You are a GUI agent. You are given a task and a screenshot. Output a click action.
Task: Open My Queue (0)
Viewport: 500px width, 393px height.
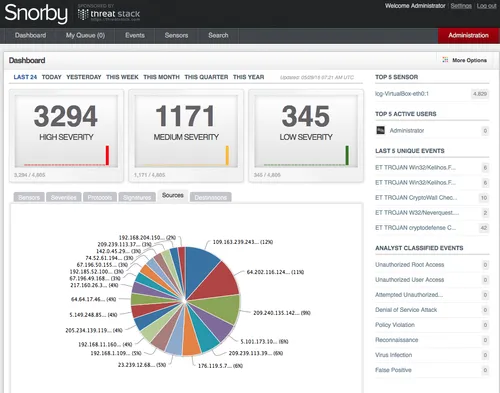pyautogui.click(x=85, y=35)
